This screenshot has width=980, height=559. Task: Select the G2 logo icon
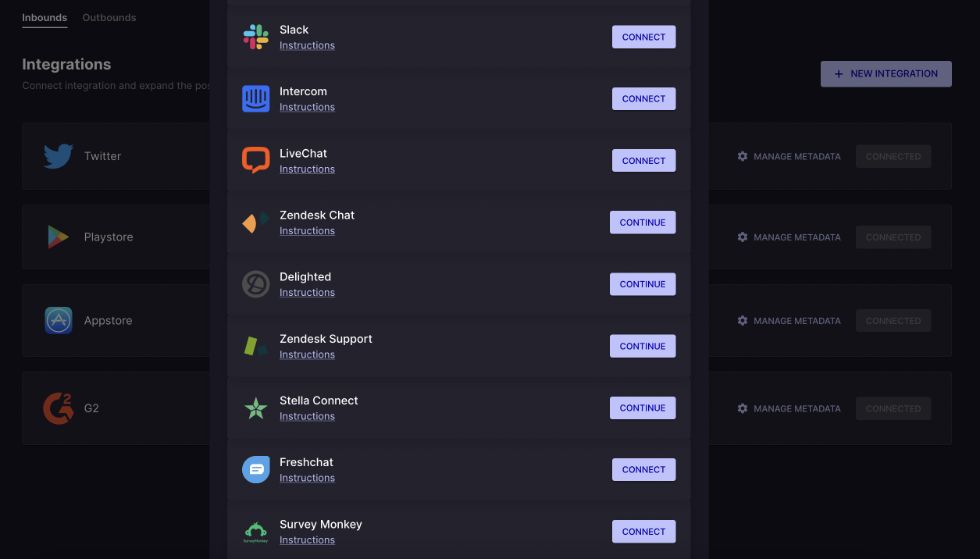pyautogui.click(x=58, y=408)
